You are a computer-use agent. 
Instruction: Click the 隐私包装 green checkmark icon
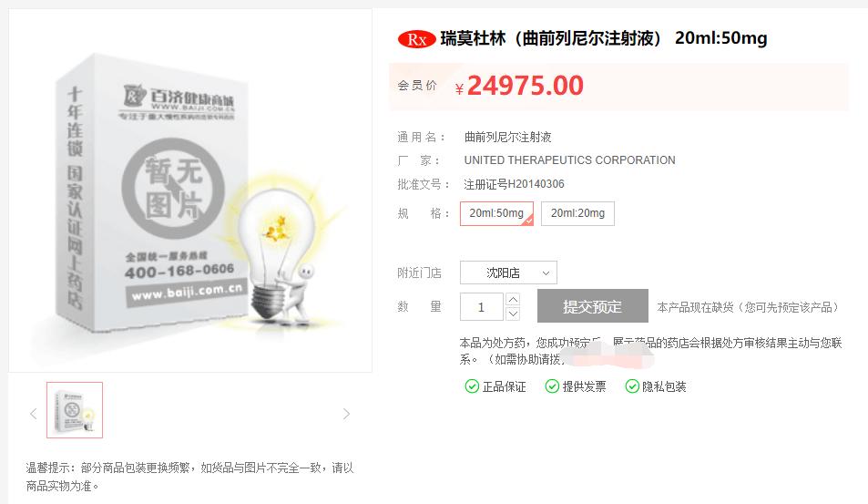tap(631, 386)
